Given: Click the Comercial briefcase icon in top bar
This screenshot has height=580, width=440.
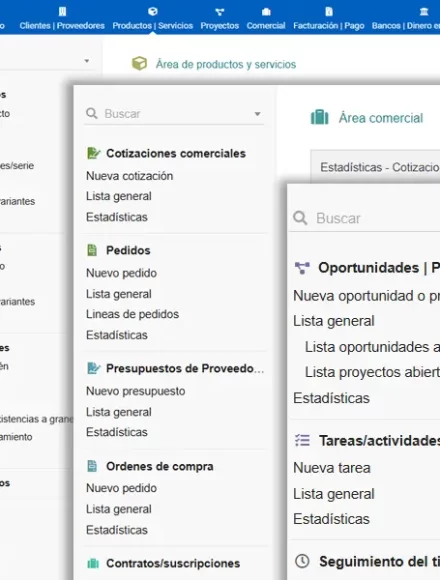Looking at the screenshot, I should click(266, 12).
